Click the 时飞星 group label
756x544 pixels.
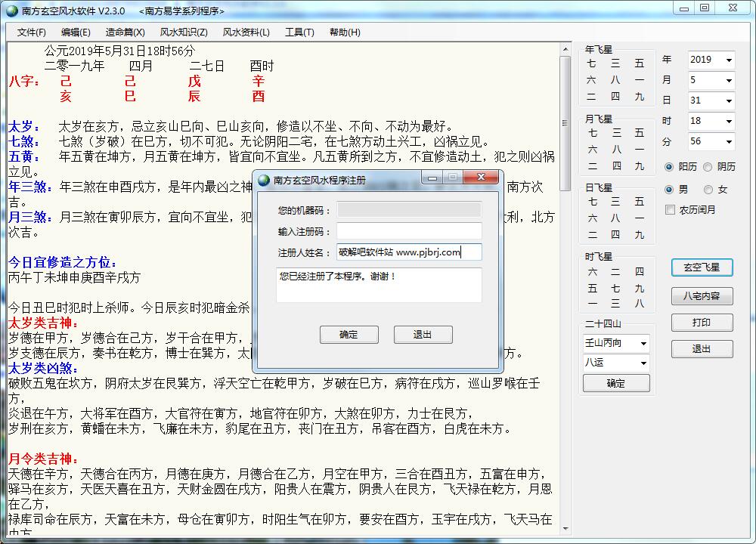tap(598, 257)
